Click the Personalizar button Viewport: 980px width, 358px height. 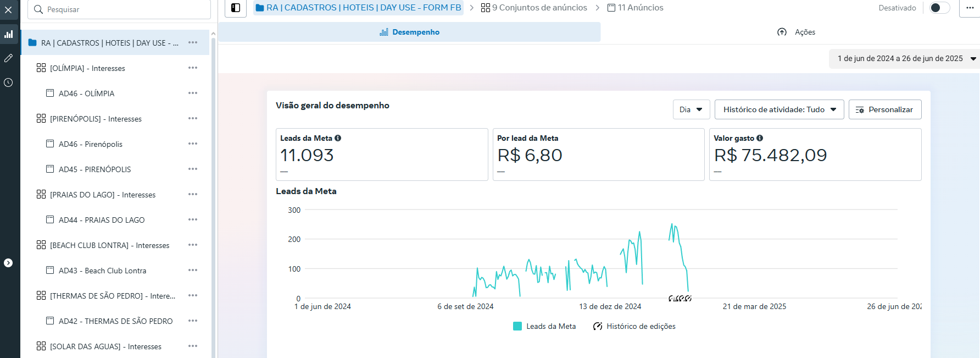pos(884,109)
